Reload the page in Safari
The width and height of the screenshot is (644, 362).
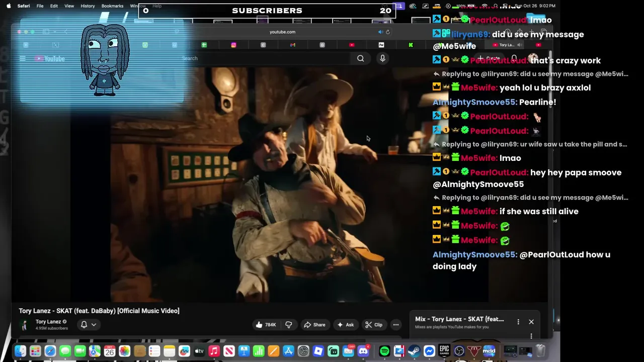388,32
